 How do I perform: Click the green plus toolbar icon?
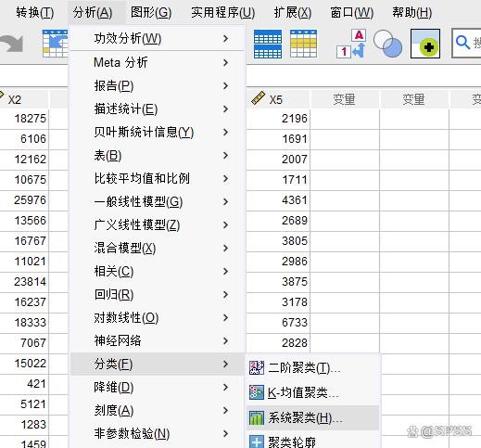(x=425, y=44)
